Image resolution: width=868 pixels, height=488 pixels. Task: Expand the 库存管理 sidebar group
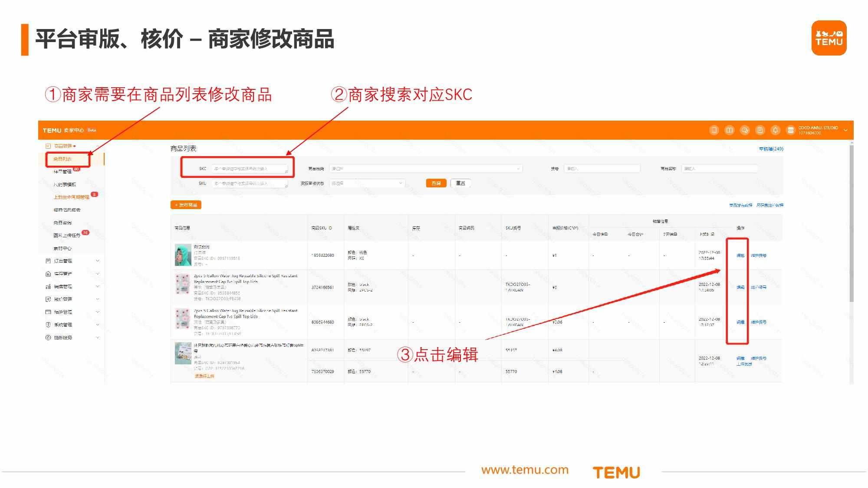click(x=98, y=274)
